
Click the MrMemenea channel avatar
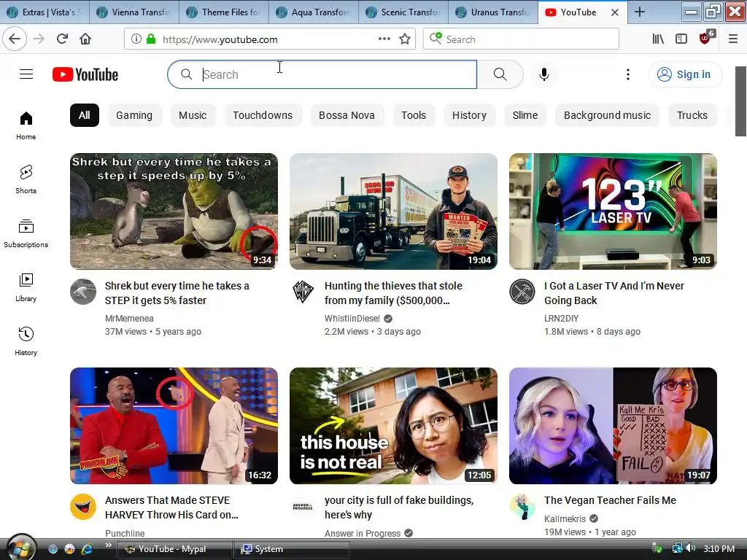coord(83,292)
